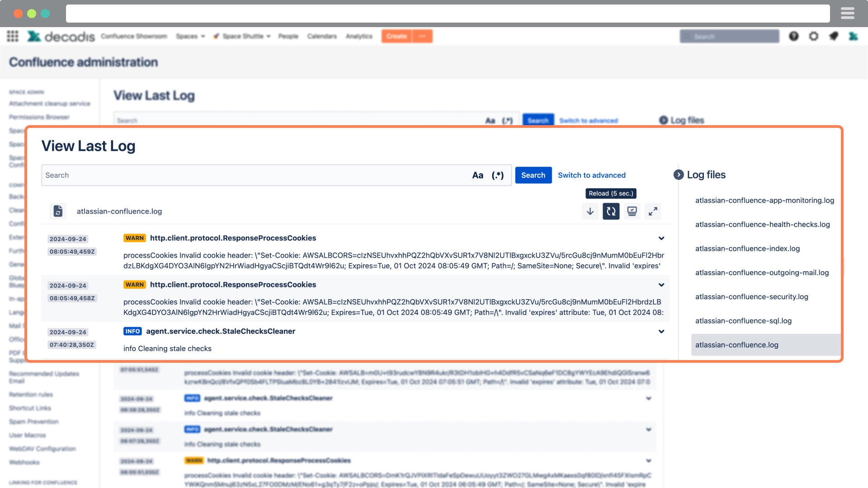Toggle the auto-reload refresh button
868x488 pixels.
point(611,211)
